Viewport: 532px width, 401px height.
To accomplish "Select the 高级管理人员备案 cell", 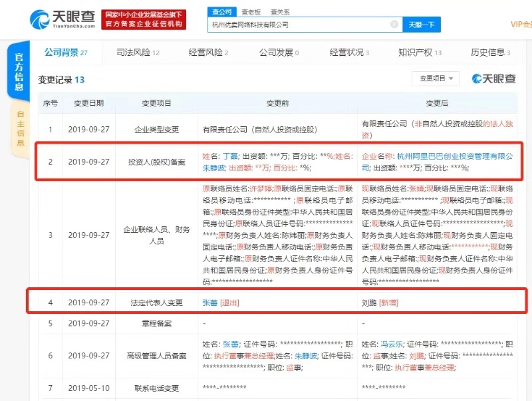I will [157, 356].
